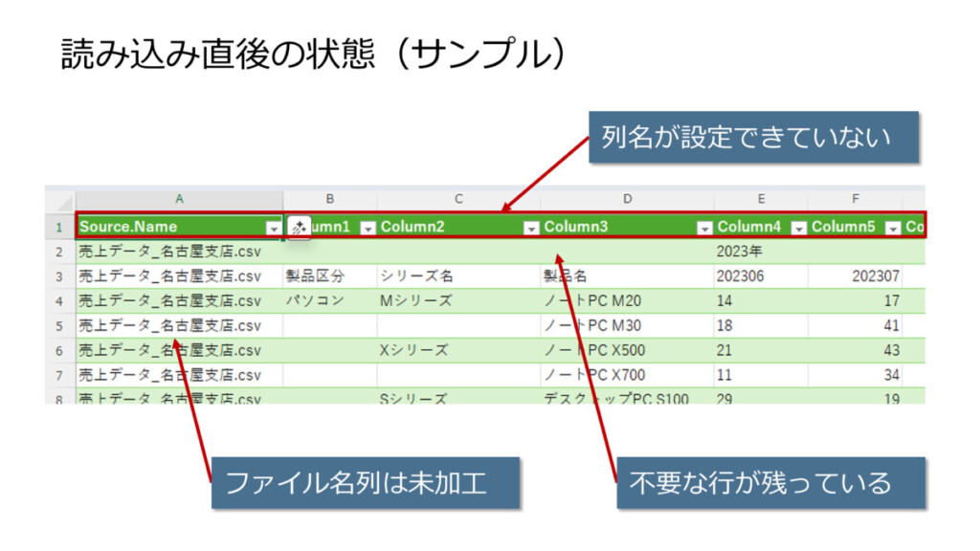
Task: Click the select-all corner of the sheet
Action: pos(60,201)
